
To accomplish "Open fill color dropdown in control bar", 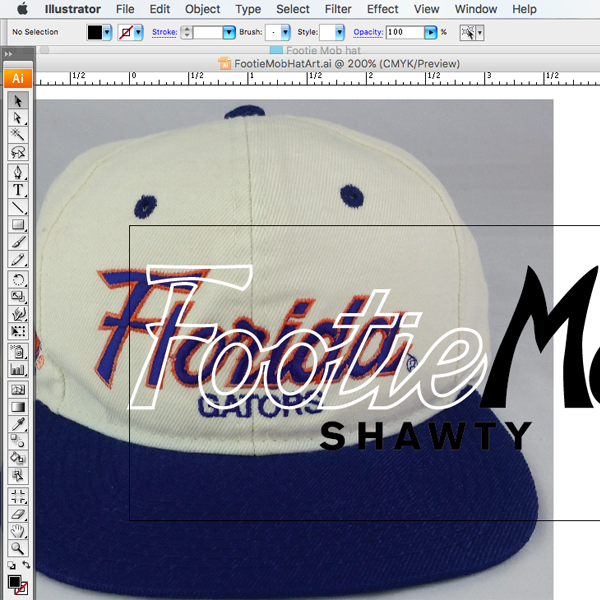I will (x=108, y=32).
